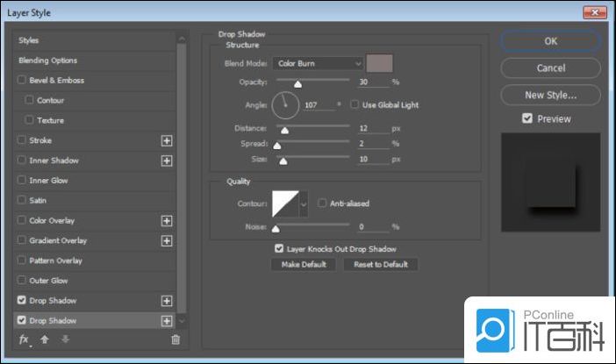Open the Blend Mode Color Burn dropdown
The image size is (616, 364).
tap(317, 63)
